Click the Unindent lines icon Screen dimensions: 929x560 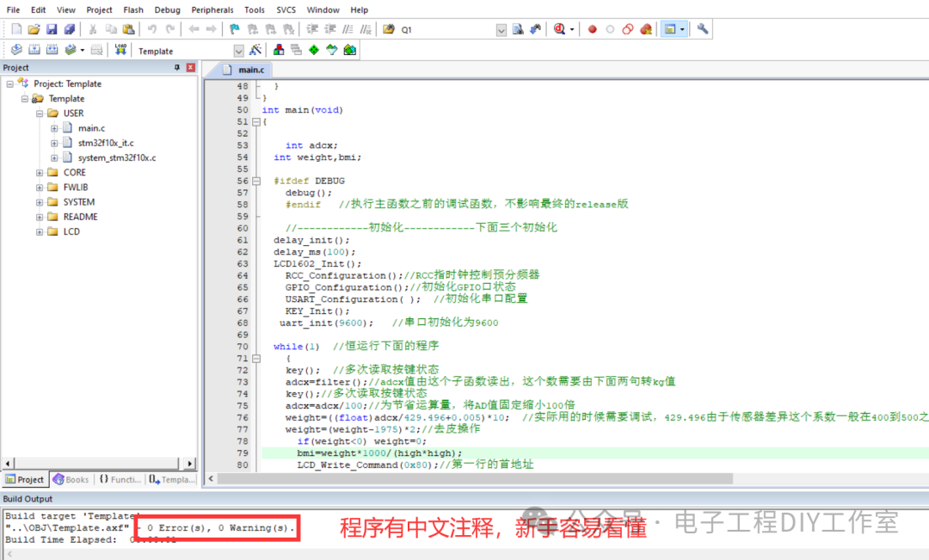(x=330, y=29)
